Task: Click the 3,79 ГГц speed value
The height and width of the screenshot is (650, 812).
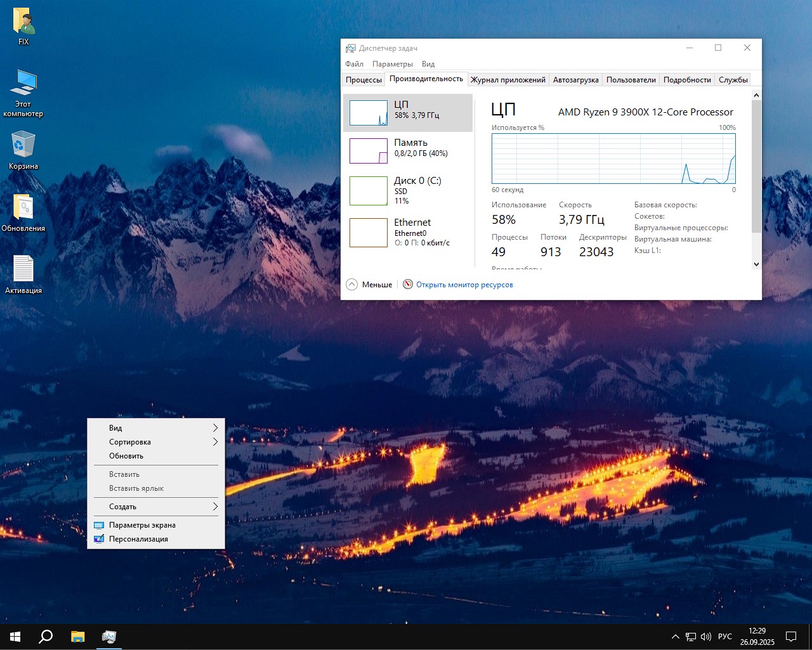Action: (x=582, y=220)
